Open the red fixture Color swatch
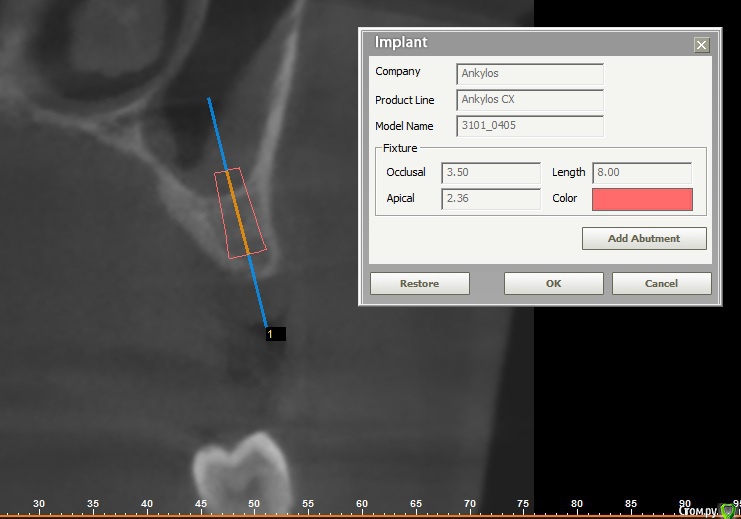 [642, 199]
